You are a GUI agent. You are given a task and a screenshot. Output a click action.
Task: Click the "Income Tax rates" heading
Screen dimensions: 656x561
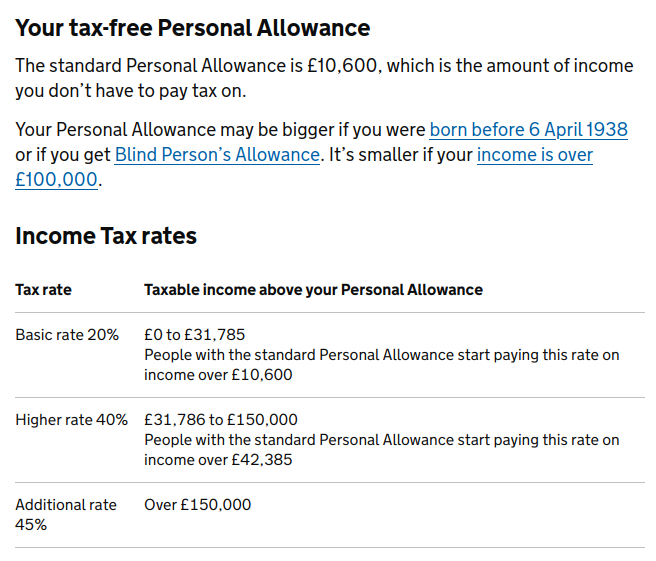coord(106,236)
